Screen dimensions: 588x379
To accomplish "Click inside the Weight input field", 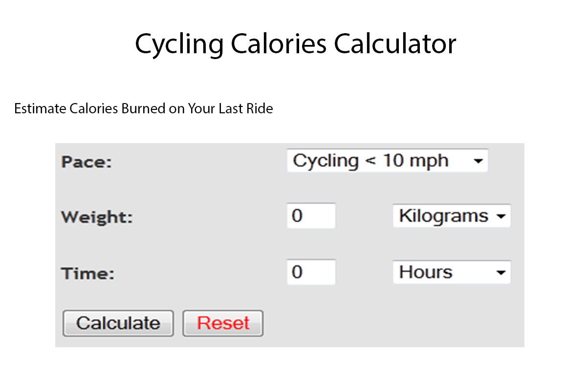I will pos(311,215).
